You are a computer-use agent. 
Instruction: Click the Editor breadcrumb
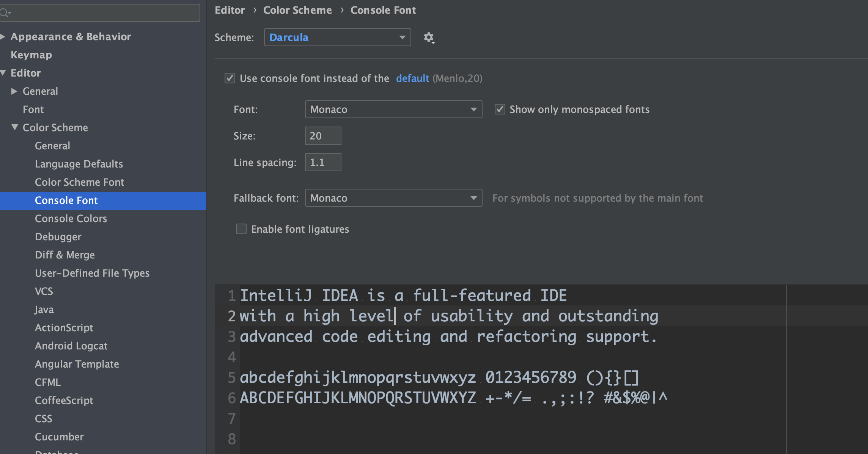(x=230, y=10)
